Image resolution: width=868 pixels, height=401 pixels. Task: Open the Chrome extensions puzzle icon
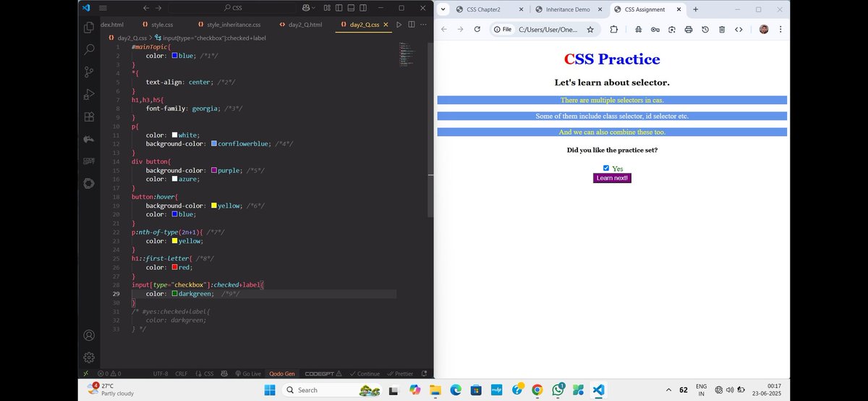(x=614, y=30)
